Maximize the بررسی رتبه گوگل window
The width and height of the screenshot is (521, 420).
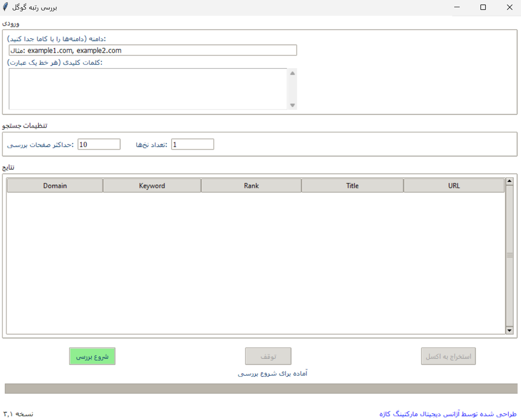pos(483,7)
